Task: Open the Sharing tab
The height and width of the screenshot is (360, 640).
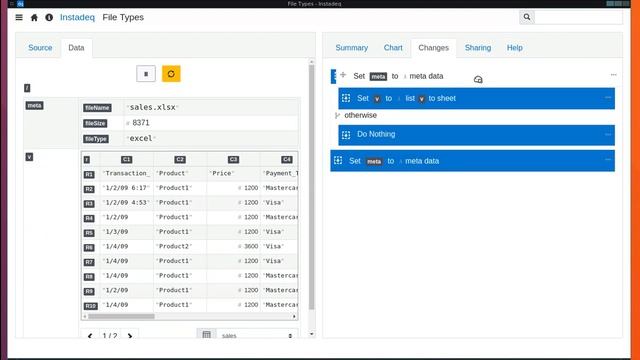Action: coord(478,48)
